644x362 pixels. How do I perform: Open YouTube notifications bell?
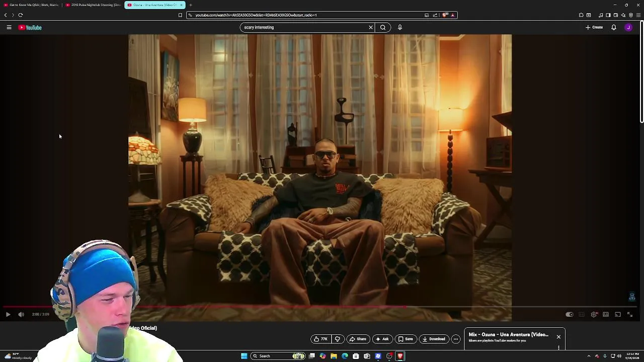coord(614,28)
